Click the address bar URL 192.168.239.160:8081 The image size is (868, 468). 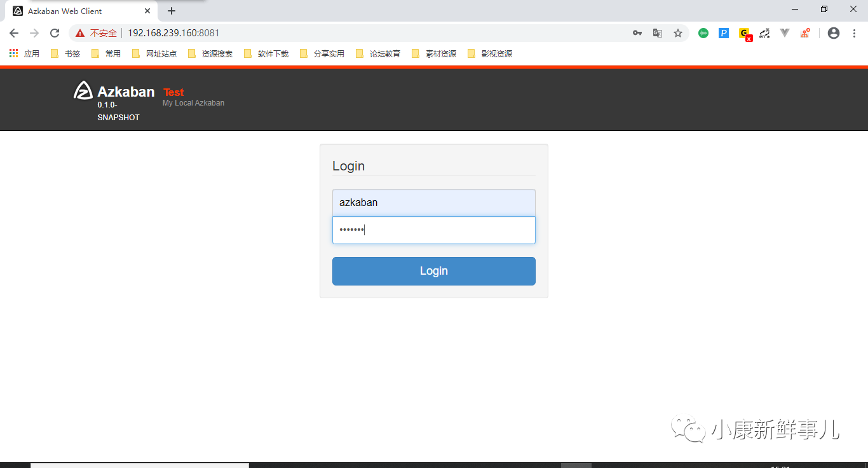(173, 33)
